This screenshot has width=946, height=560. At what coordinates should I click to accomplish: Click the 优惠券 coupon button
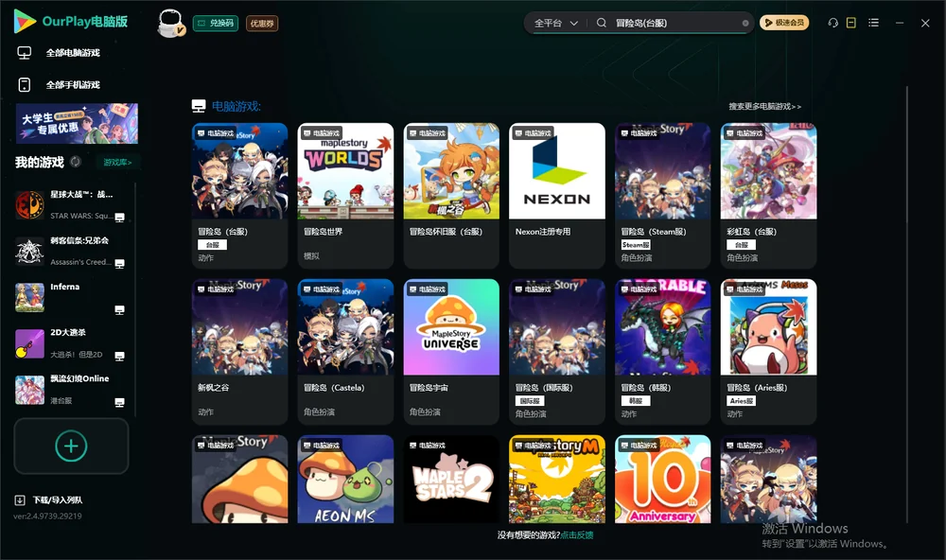point(262,24)
